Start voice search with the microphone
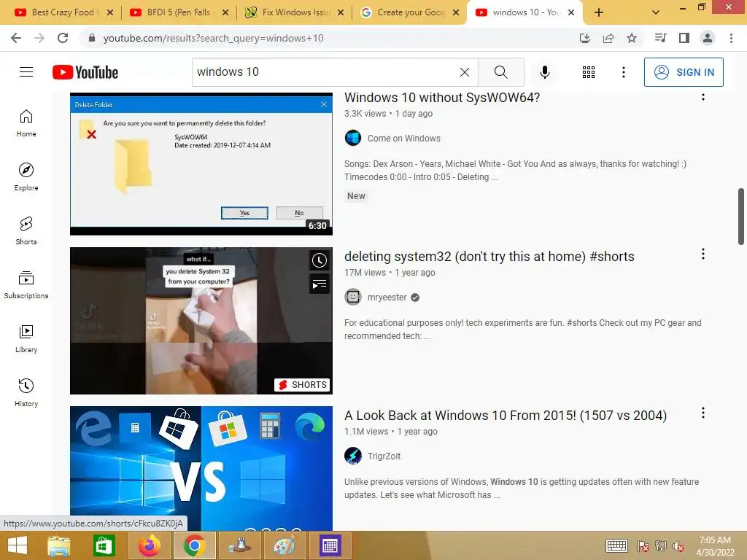Screen dimensions: 747x560 pos(544,72)
